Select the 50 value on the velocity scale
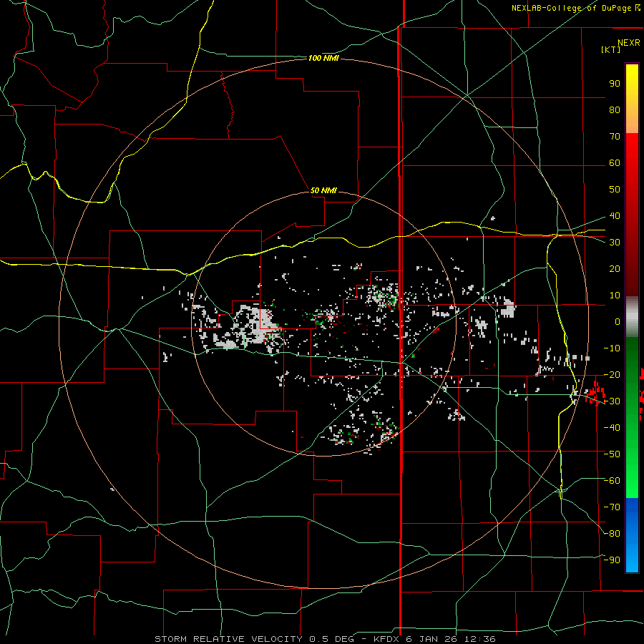Image resolution: width=644 pixels, height=644 pixels. 615,190
